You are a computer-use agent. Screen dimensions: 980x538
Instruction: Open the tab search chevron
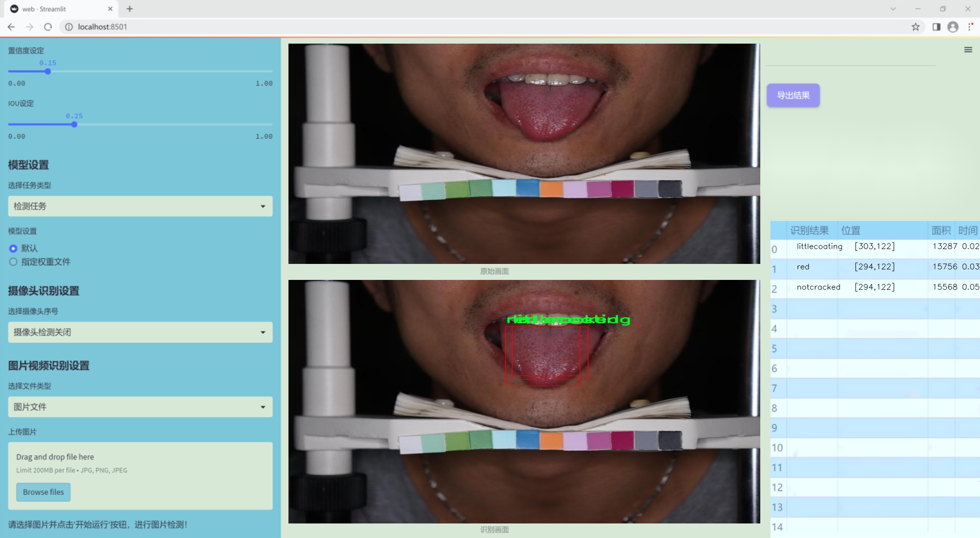click(x=893, y=9)
